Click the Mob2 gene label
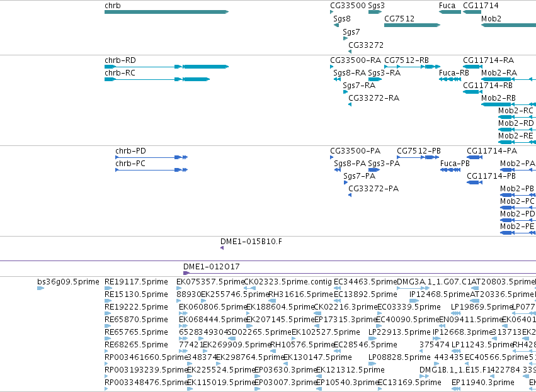The image size is (536, 392). tap(491, 18)
